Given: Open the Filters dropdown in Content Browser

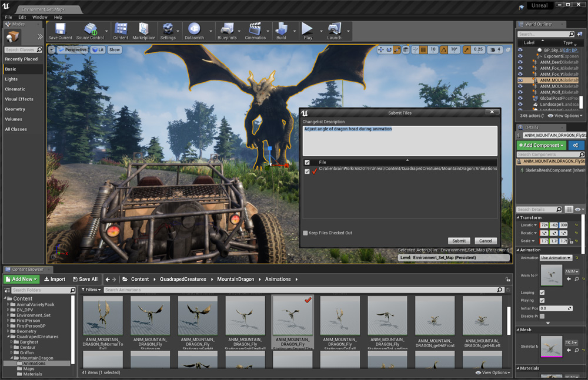Looking at the screenshot, I should click(x=91, y=290).
